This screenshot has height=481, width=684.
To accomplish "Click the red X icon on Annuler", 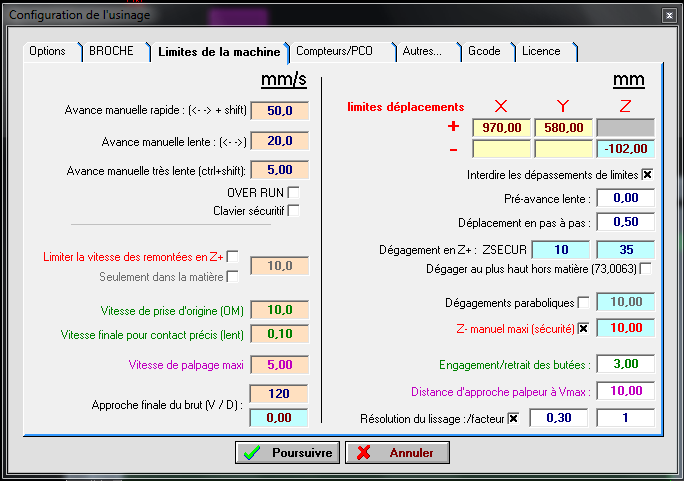I will click(365, 453).
